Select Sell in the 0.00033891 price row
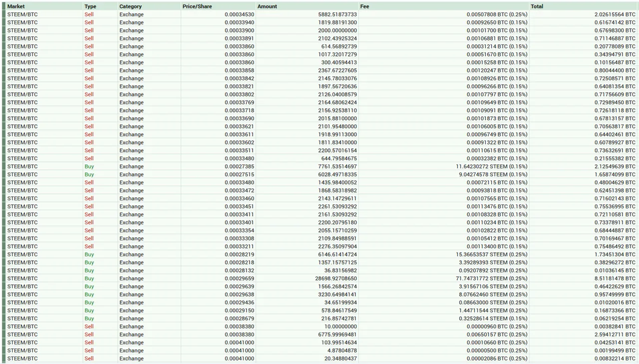 point(89,38)
